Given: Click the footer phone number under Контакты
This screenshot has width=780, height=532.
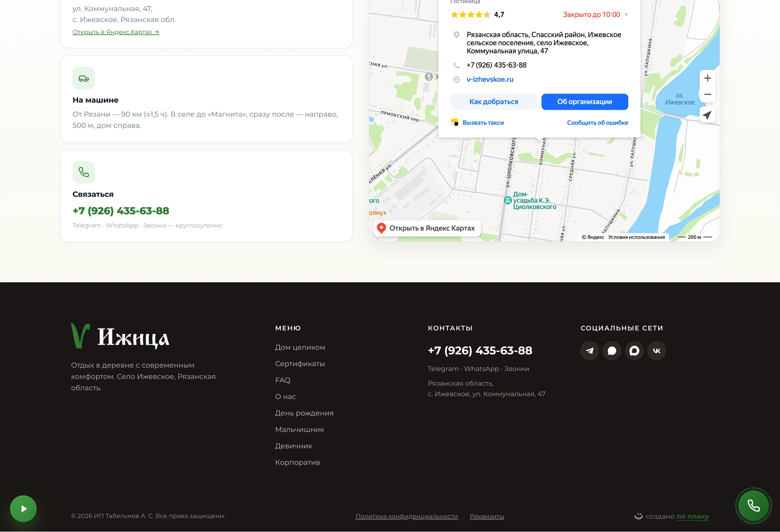Looking at the screenshot, I should pyautogui.click(x=480, y=350).
